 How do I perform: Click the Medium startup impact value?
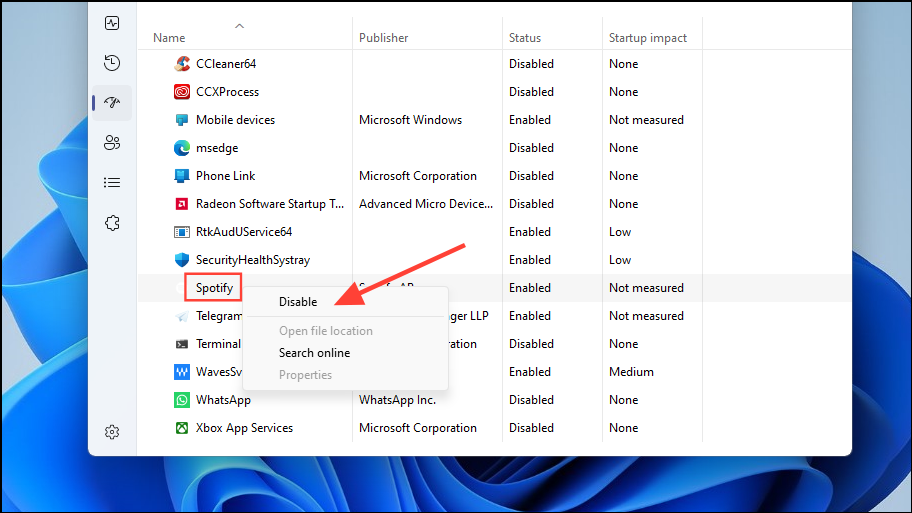click(631, 372)
